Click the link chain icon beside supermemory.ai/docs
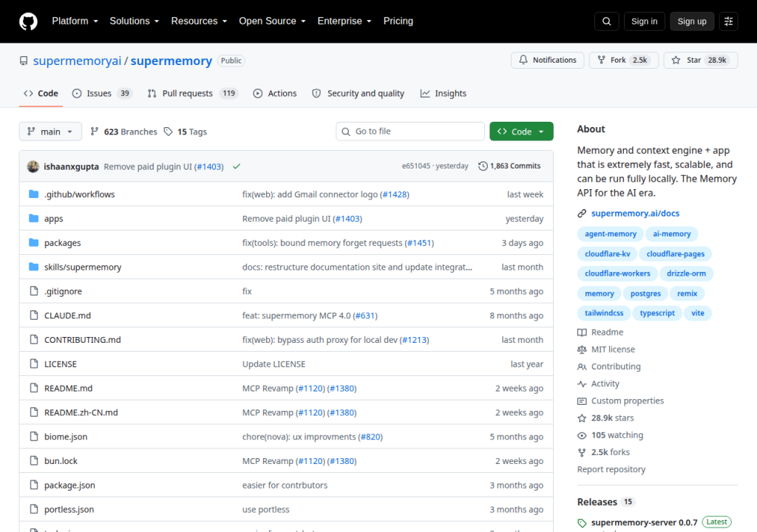 pyautogui.click(x=582, y=214)
